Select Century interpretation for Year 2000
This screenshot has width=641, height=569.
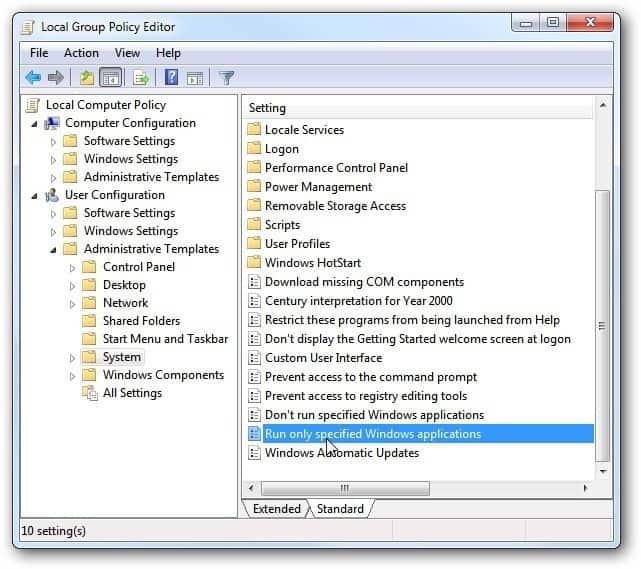(359, 301)
